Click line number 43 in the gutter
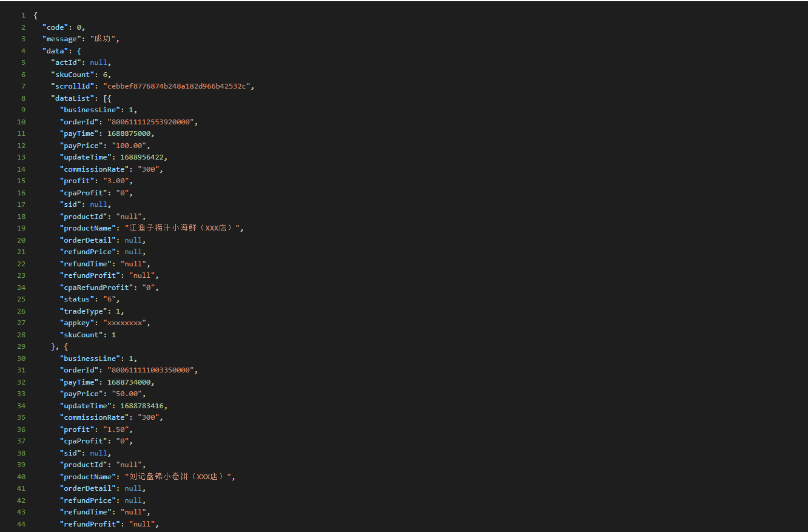Screen dimensions: 808x532 [21, 512]
